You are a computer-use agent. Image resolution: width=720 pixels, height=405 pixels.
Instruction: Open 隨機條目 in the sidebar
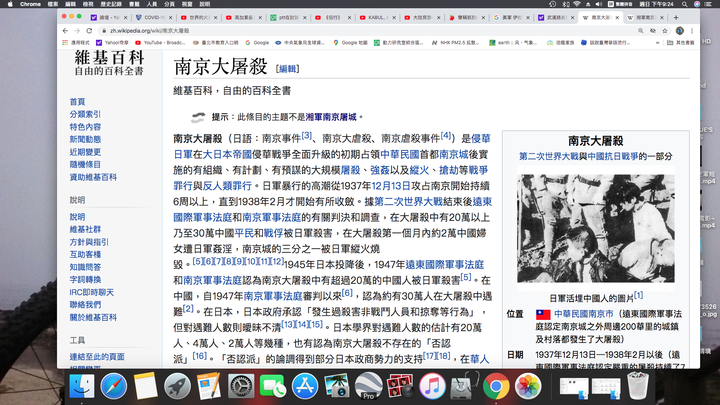coord(85,164)
